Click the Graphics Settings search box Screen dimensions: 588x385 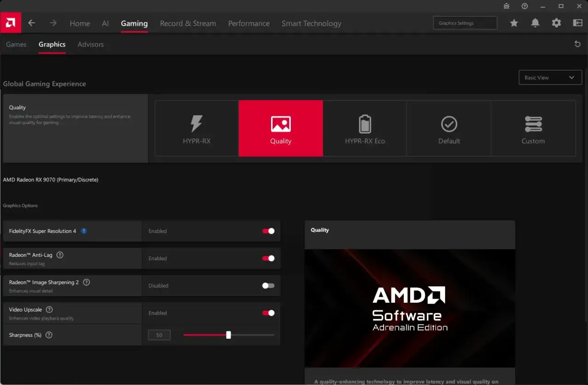465,23
